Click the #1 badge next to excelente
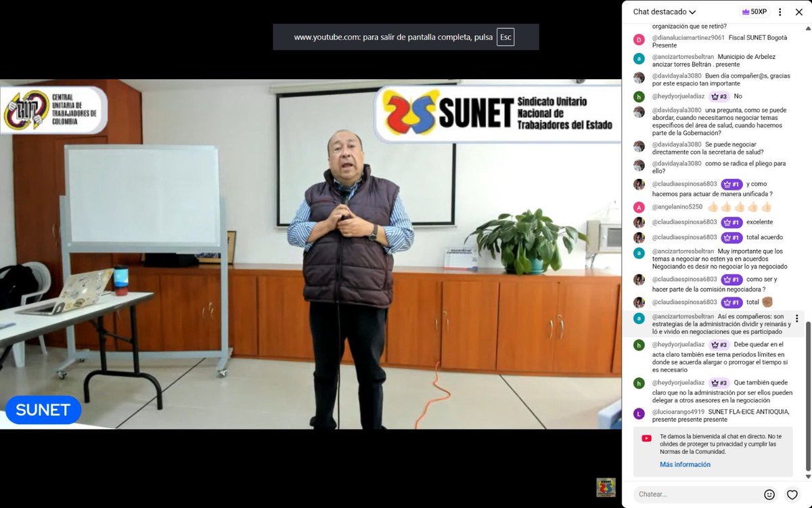 click(731, 222)
